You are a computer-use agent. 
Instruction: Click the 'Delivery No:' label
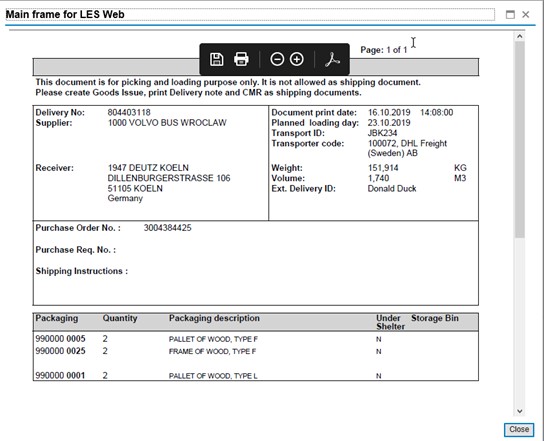point(60,112)
